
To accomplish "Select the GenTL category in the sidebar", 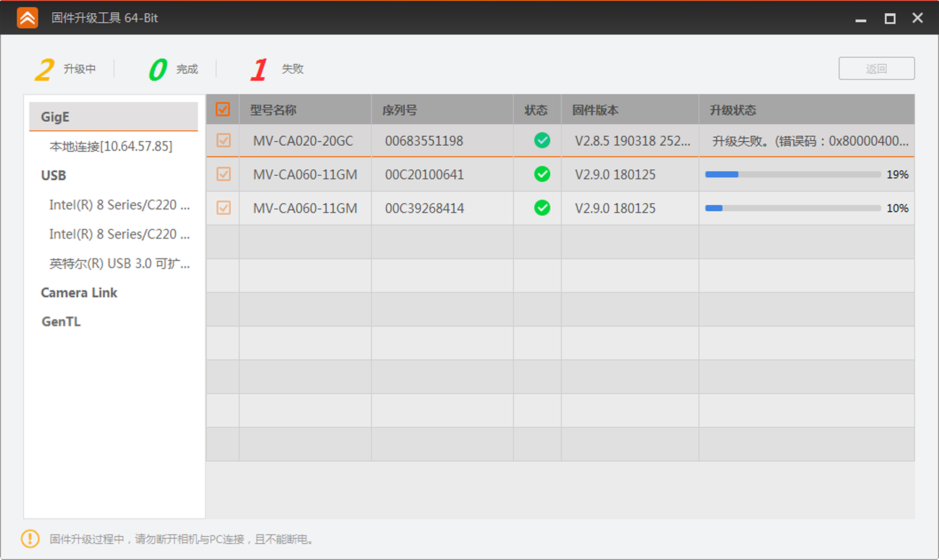I will pos(61,322).
